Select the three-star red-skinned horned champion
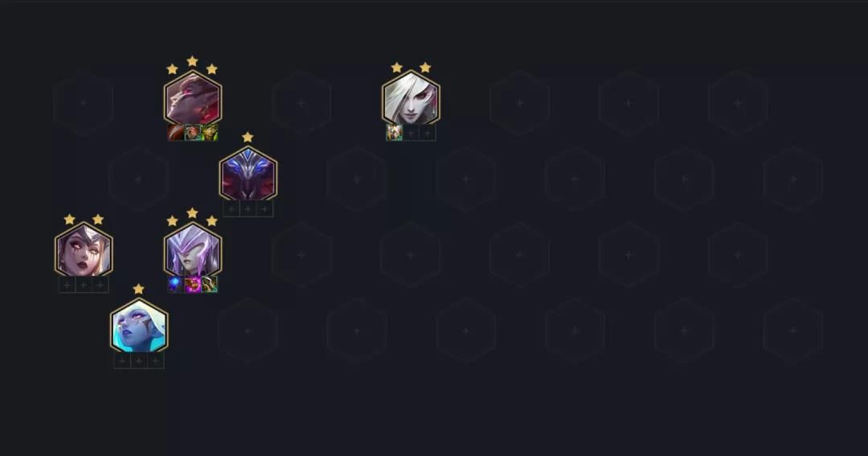Viewport: 868px width, 456px height. (x=193, y=99)
